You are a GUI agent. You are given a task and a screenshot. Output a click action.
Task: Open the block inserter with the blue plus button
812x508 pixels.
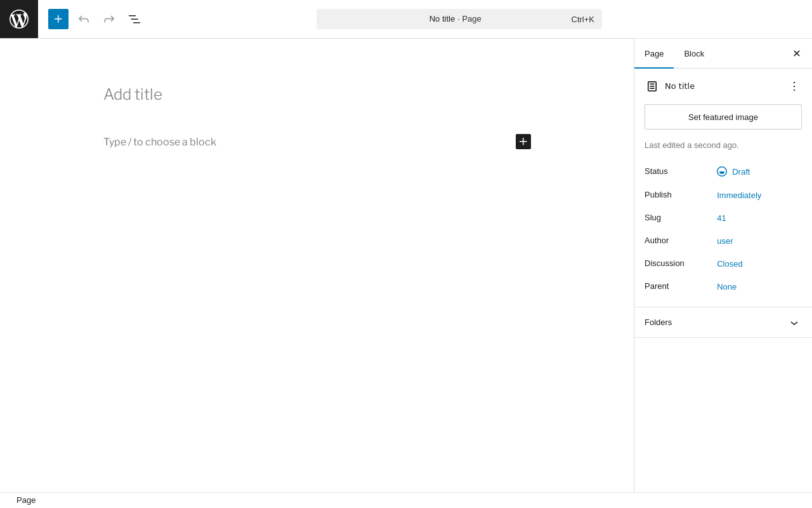(x=58, y=19)
